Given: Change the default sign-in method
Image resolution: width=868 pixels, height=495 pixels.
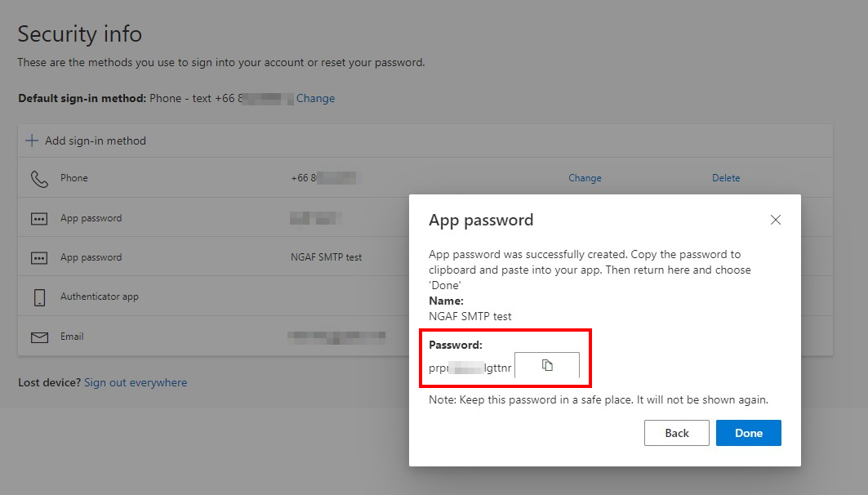Looking at the screenshot, I should coord(315,99).
